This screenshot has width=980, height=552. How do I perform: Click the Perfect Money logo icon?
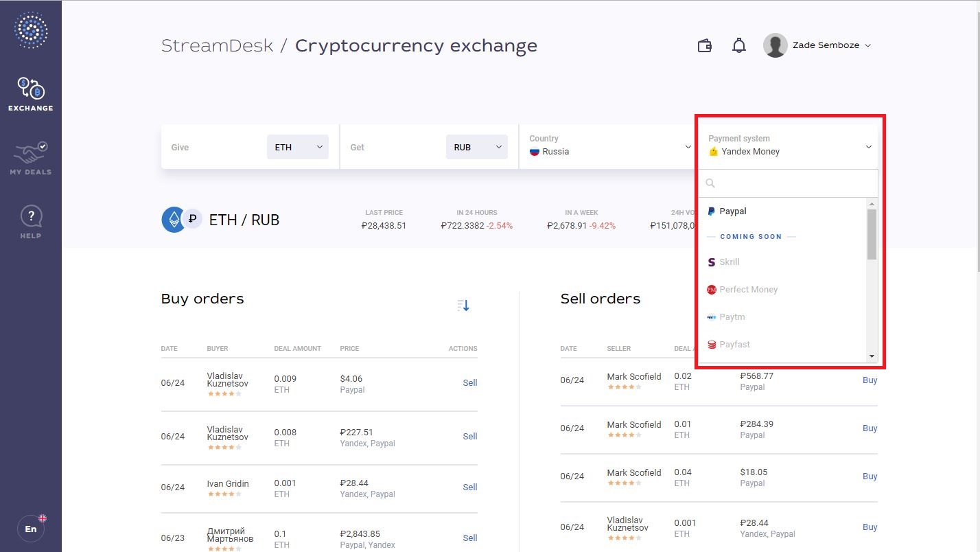tap(712, 290)
